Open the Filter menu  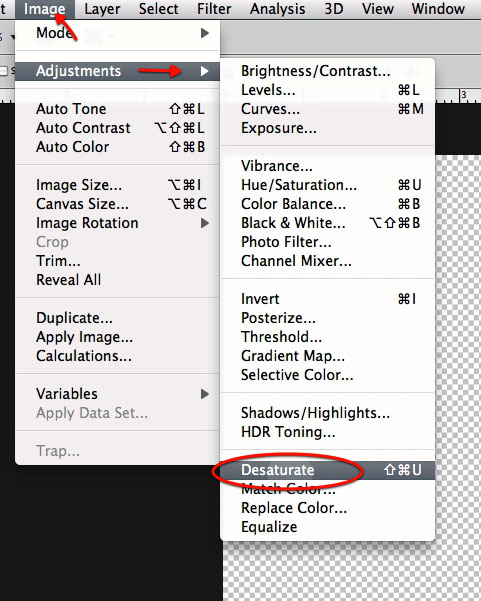tap(214, 9)
